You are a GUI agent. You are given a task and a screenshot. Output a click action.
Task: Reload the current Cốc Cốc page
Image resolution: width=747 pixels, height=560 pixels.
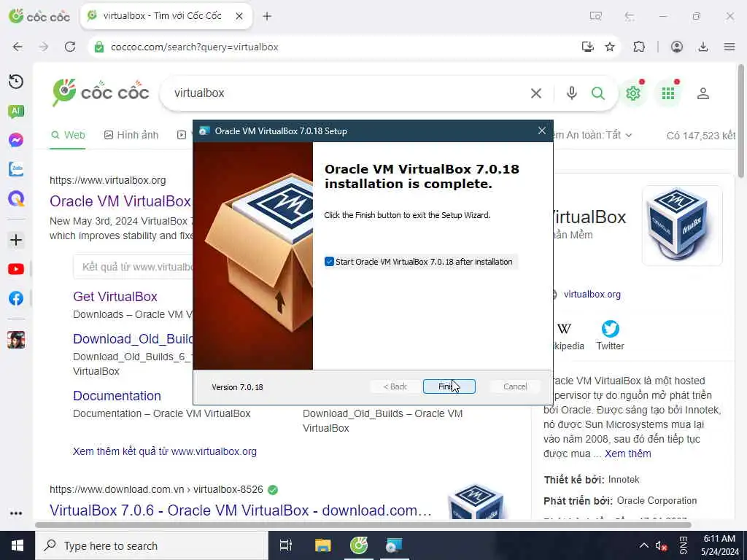click(x=70, y=47)
